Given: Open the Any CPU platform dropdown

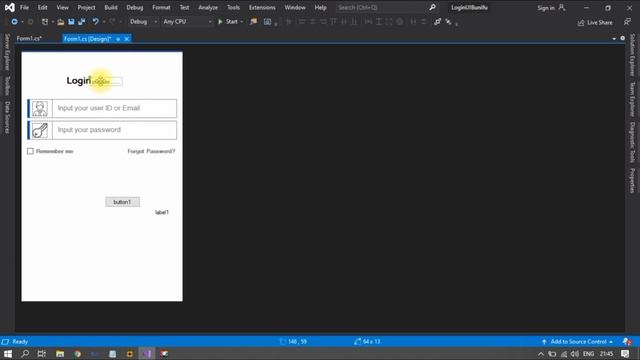Looking at the screenshot, I should (x=187, y=22).
